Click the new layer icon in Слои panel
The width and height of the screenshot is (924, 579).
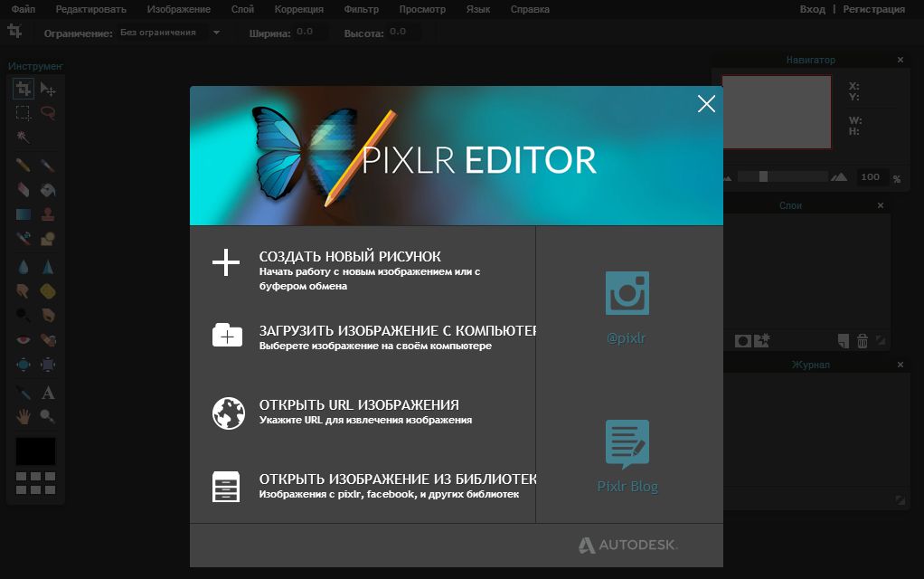[844, 341]
